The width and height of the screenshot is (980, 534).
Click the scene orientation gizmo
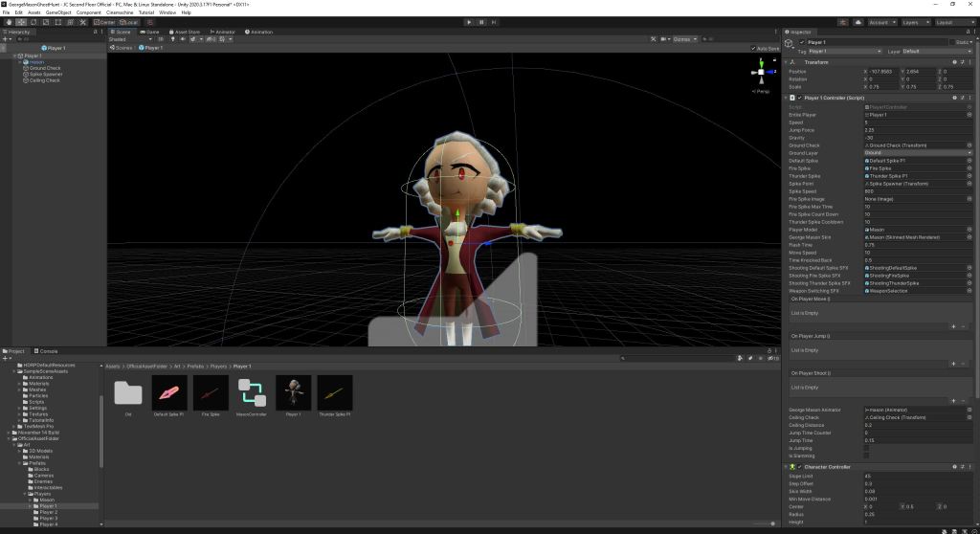pyautogui.click(x=762, y=72)
